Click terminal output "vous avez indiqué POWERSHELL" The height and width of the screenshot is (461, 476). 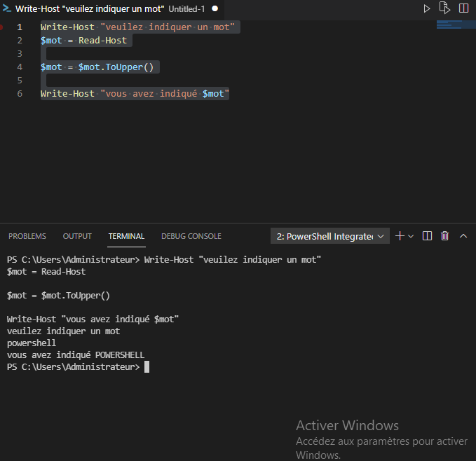(x=76, y=355)
